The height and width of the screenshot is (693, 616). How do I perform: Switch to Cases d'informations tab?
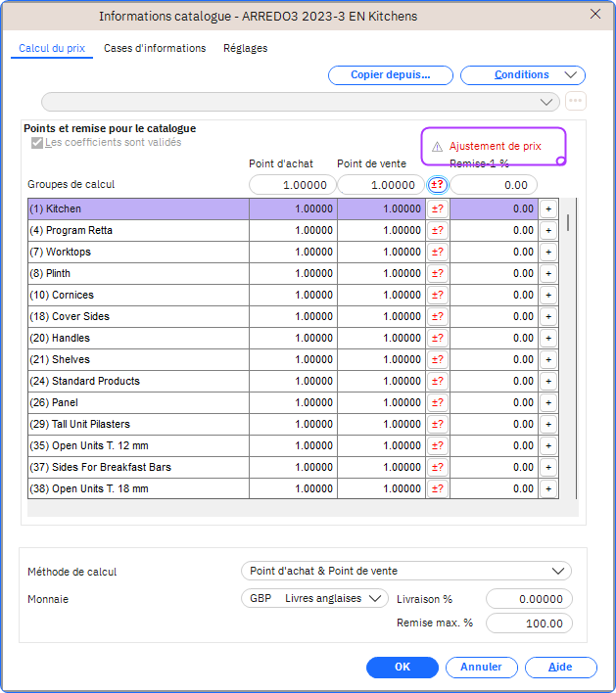pyautogui.click(x=155, y=48)
